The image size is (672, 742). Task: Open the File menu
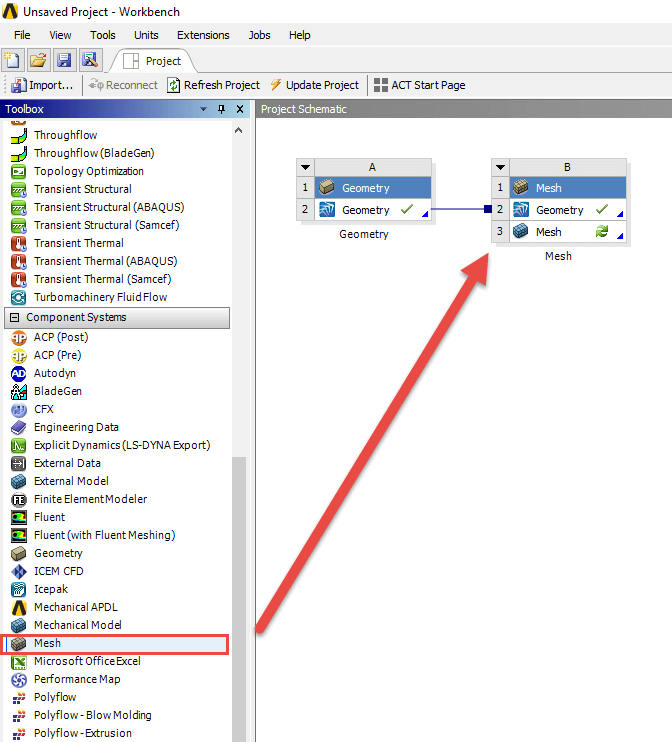[22, 35]
